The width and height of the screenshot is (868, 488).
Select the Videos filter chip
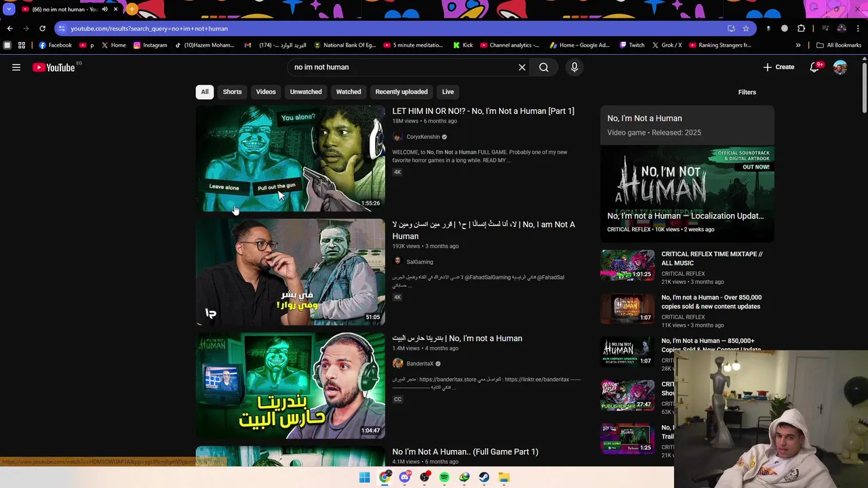tap(266, 91)
